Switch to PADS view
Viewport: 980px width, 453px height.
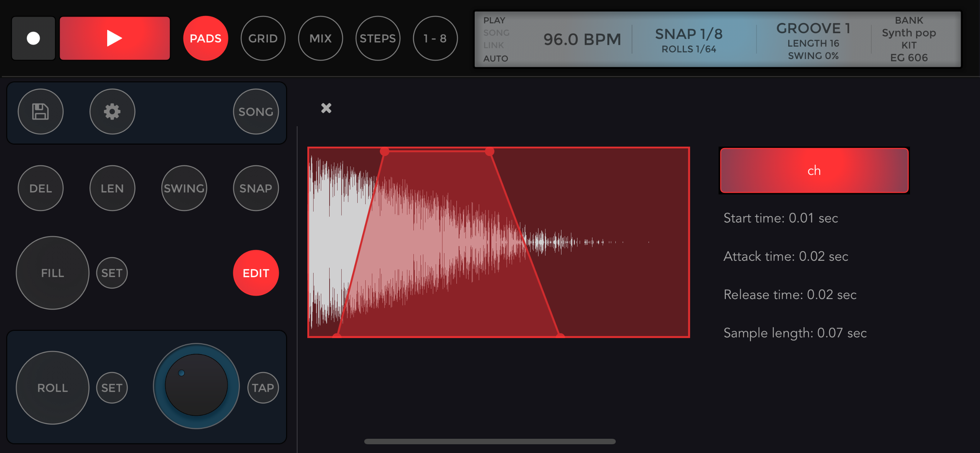205,38
